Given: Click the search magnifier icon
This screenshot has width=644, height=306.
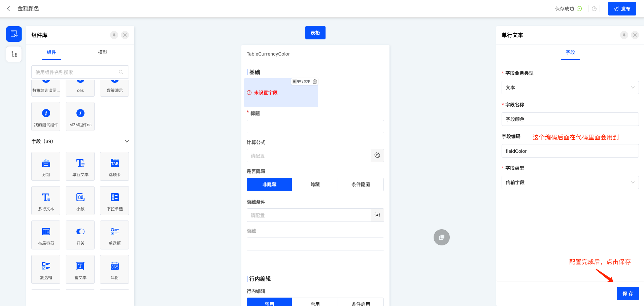Looking at the screenshot, I should coord(121,72).
